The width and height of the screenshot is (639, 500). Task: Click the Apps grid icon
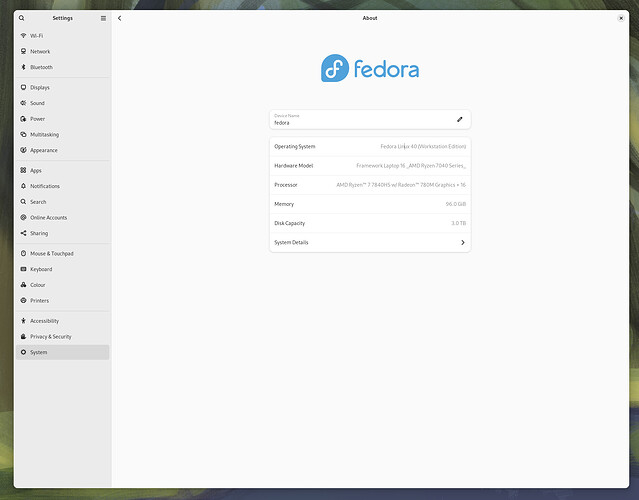point(23,170)
